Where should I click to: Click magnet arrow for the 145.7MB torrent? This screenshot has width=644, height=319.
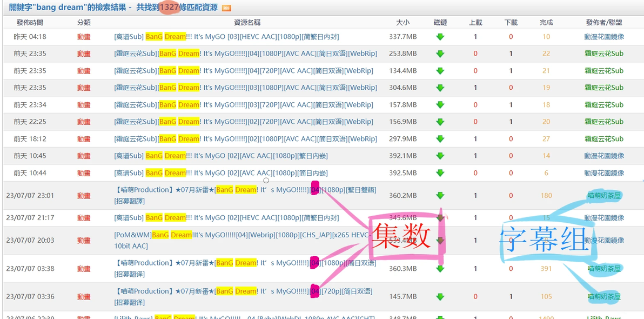pyautogui.click(x=440, y=296)
